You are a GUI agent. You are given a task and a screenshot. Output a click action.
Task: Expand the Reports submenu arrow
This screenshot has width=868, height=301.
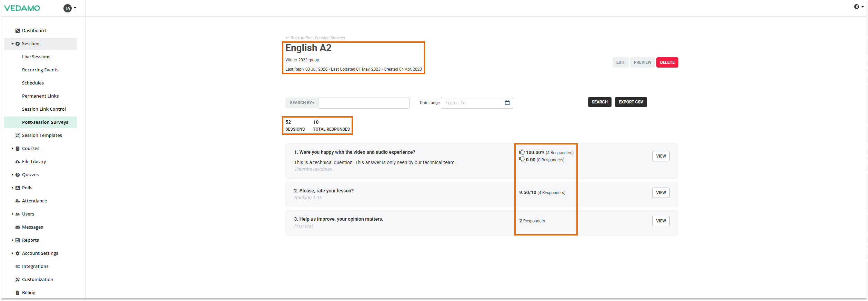tap(12, 240)
